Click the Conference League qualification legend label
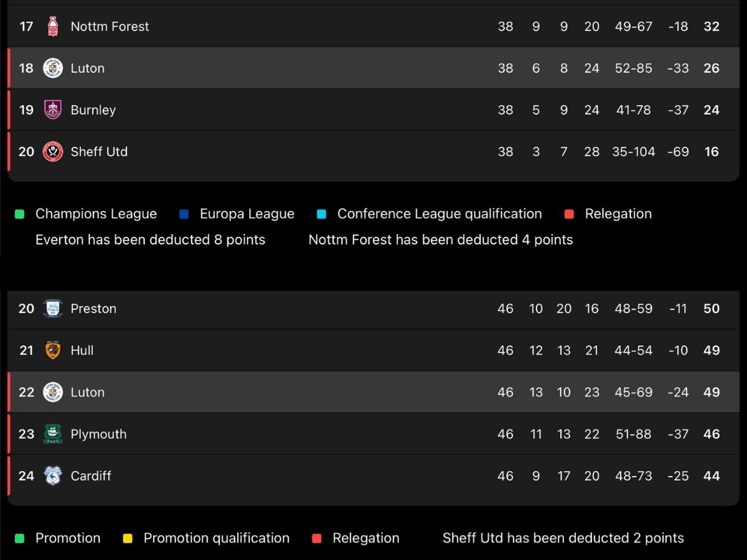The image size is (747, 560). 439,214
